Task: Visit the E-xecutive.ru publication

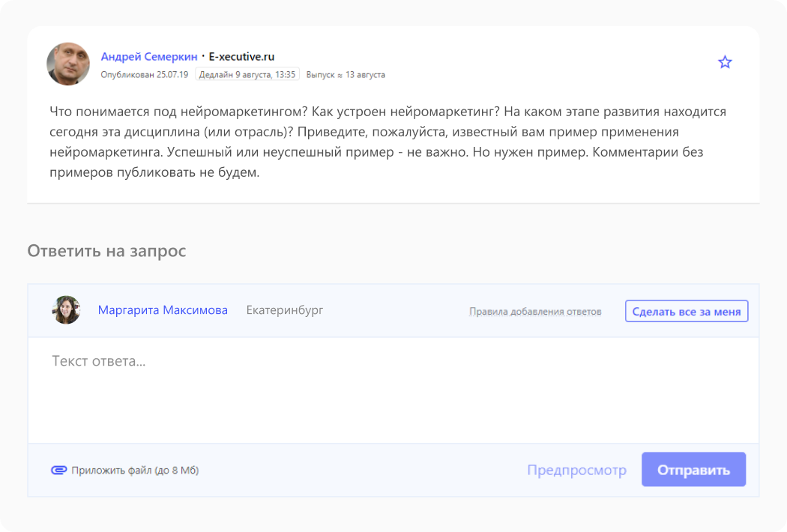Action: [x=241, y=57]
